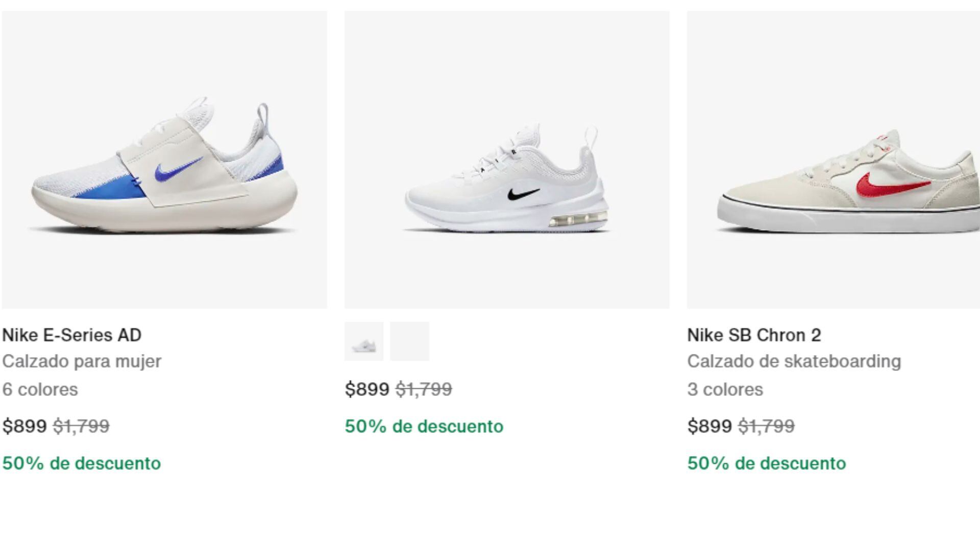Select the blank second color thumbnail

pos(409,341)
